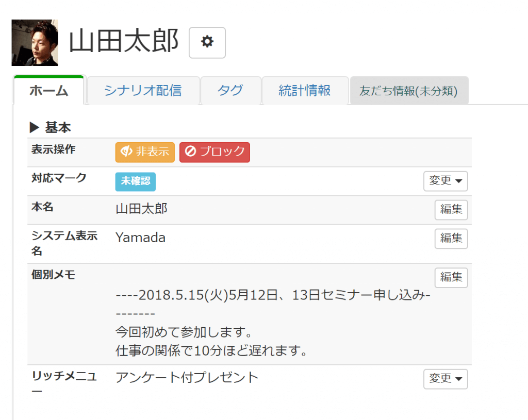Open the シナリオ配信 tab
Image resolution: width=528 pixels, height=420 pixels.
[143, 91]
